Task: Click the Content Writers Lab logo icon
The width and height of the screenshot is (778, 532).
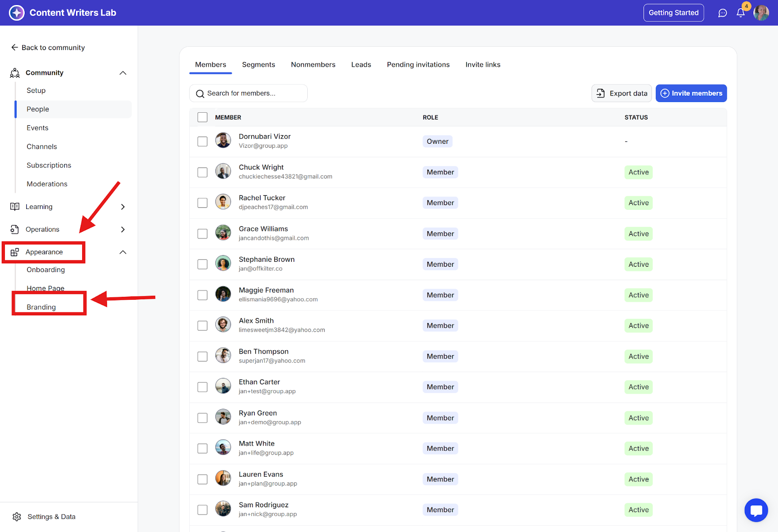Action: click(17, 13)
